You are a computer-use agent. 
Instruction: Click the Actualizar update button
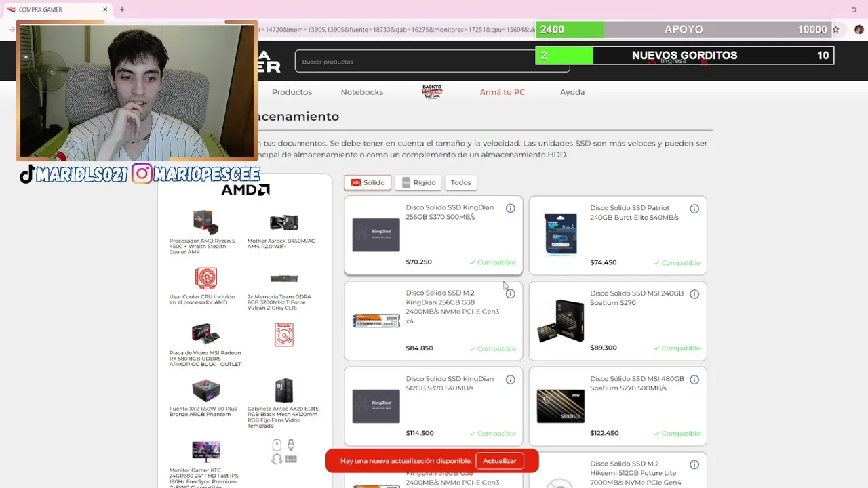(500, 461)
